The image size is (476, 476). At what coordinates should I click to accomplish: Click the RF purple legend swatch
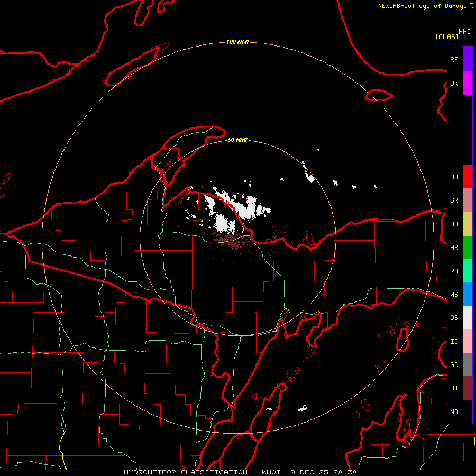(467, 59)
